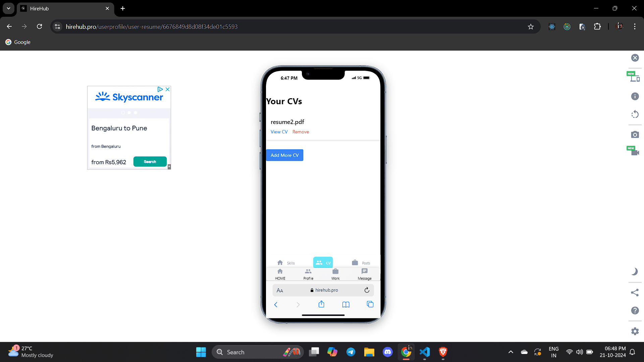The width and height of the screenshot is (644, 362).
Task: Open tabs view in mobile browser
Action: pyautogui.click(x=369, y=304)
